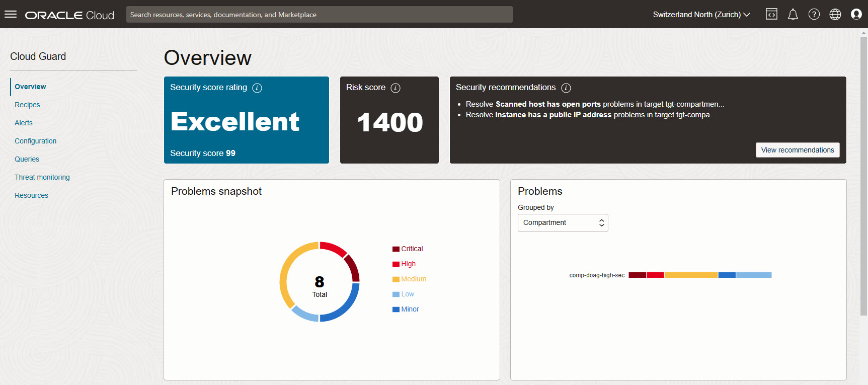Open the announcements bell icon
Image resolution: width=868 pixels, height=385 pixels.
click(x=793, y=14)
